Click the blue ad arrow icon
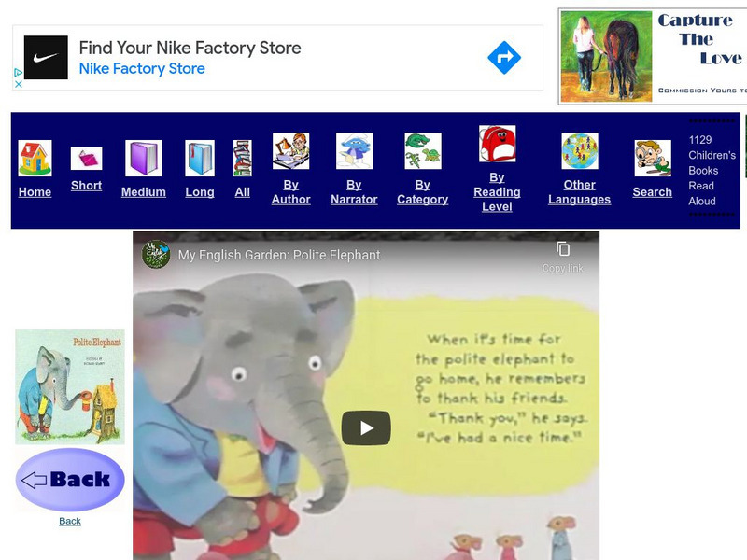This screenshot has width=747, height=560. point(502,57)
